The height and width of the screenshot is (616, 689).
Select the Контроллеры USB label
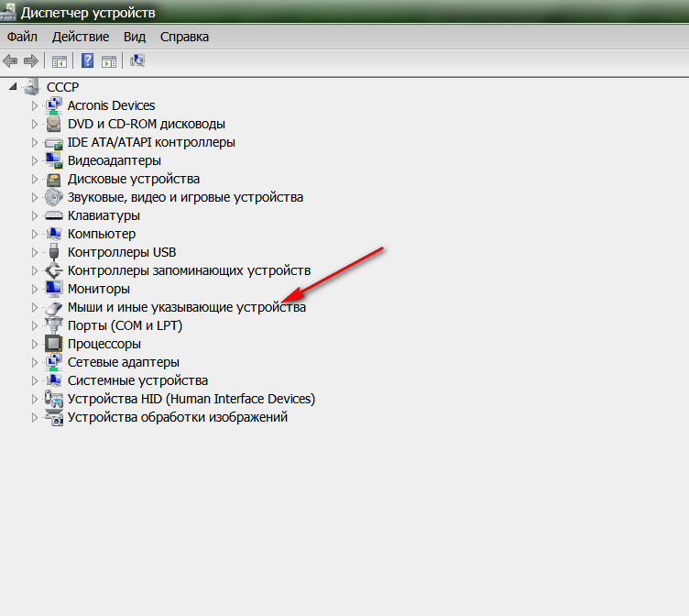tap(122, 252)
